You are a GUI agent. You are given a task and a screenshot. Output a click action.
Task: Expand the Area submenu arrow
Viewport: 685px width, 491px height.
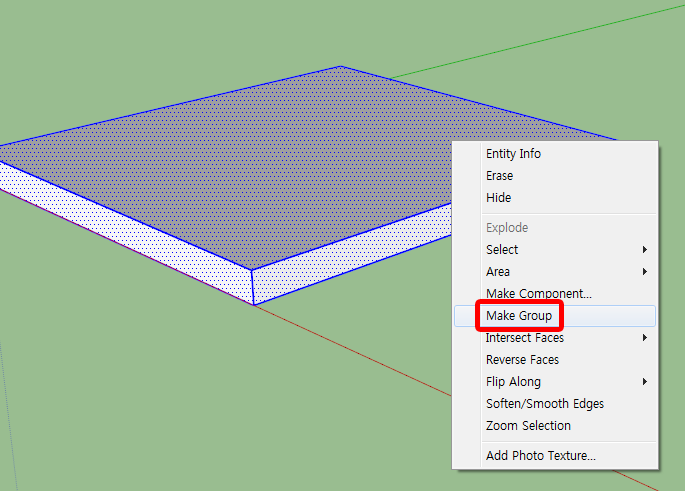tap(645, 272)
